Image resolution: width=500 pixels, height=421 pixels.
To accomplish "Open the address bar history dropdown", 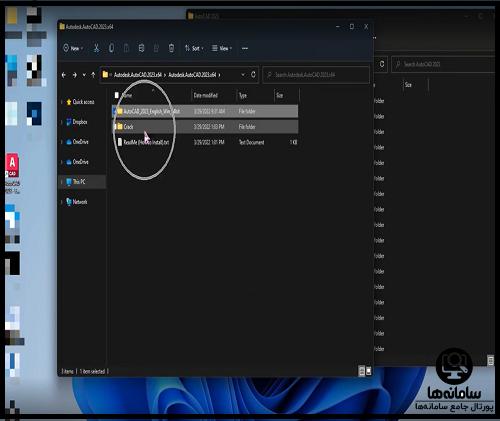I will click(243, 74).
